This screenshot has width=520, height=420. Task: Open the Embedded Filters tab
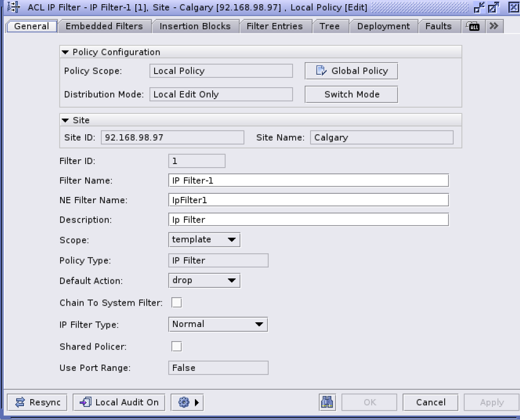click(104, 26)
